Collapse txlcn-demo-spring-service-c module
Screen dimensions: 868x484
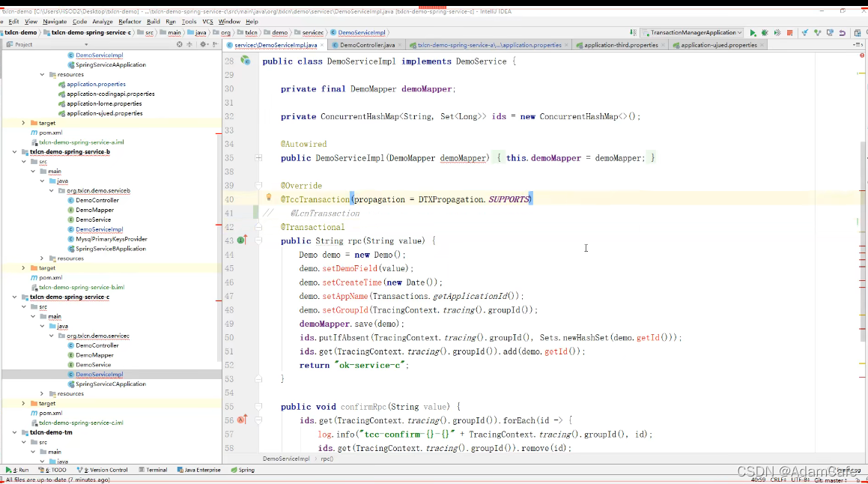(15, 297)
